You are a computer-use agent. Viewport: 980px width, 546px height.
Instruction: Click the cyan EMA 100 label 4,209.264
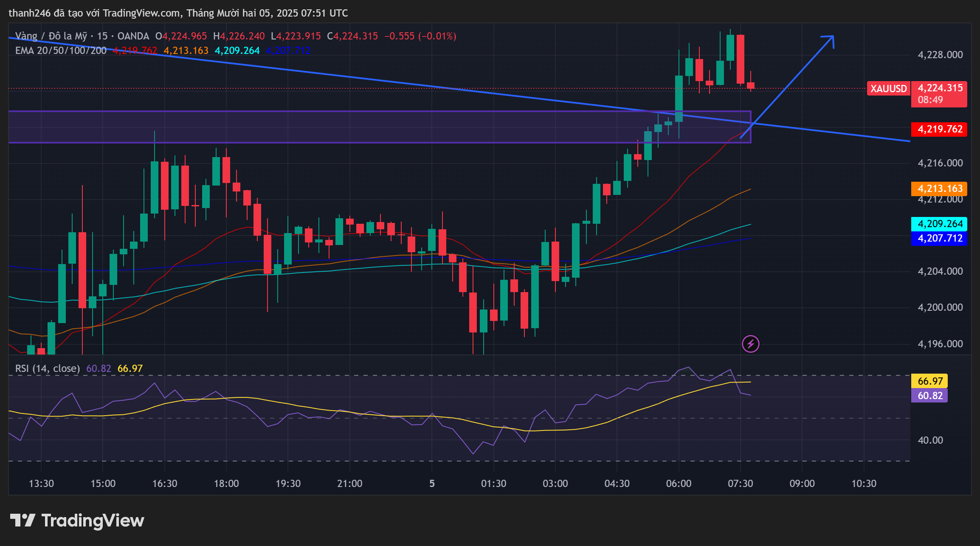[x=939, y=224]
